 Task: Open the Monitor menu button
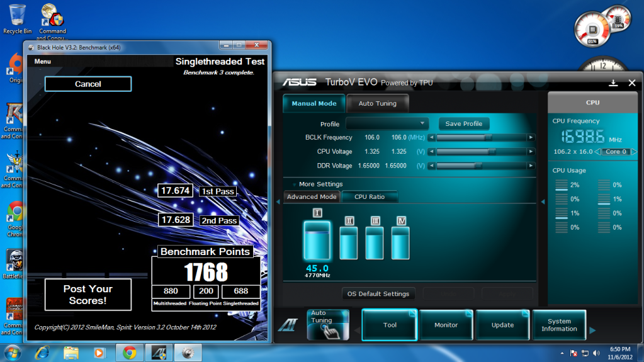(x=446, y=325)
